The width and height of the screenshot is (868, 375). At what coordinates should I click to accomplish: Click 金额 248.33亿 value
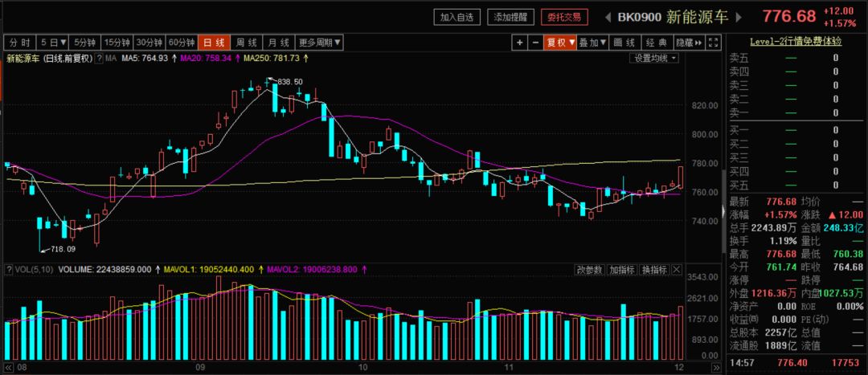[x=844, y=228]
